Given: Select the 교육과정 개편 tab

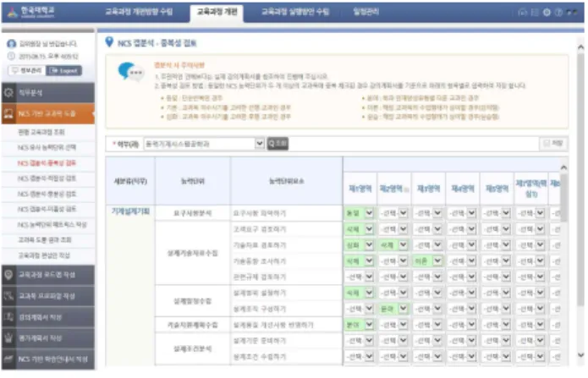Looking at the screenshot, I should [x=217, y=12].
